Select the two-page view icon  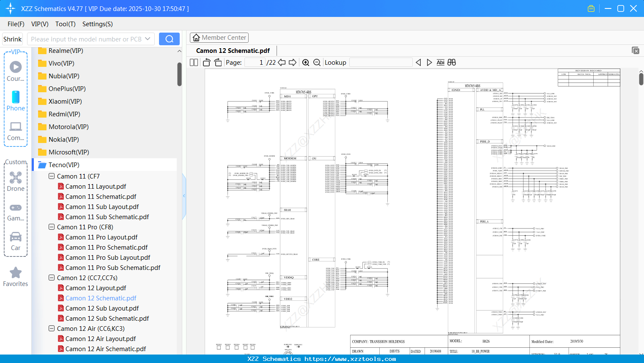(193, 62)
